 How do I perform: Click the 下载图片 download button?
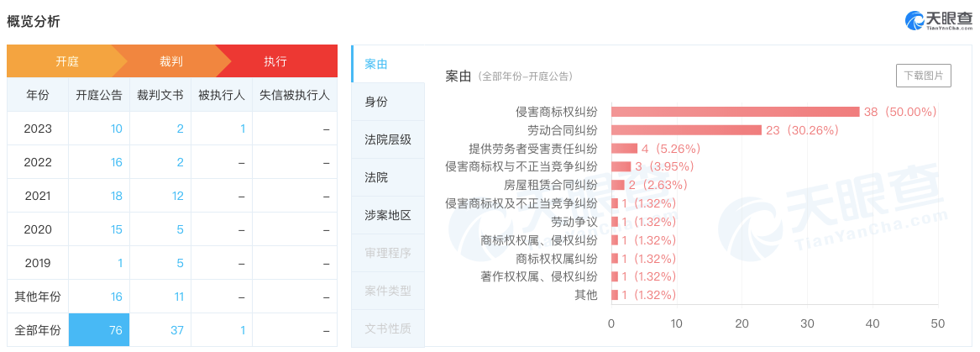[x=924, y=76]
